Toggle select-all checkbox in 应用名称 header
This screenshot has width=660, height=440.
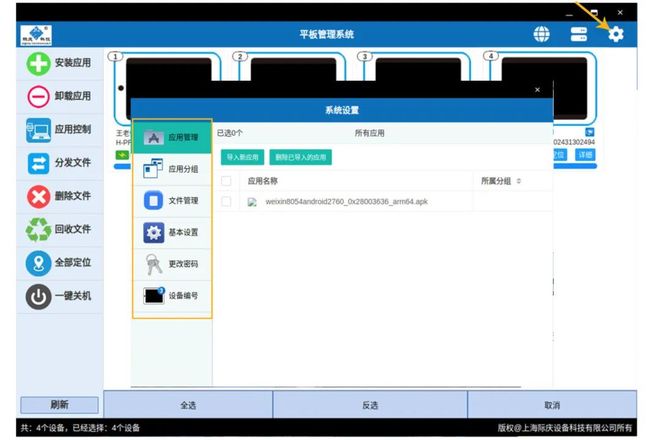click(x=226, y=181)
